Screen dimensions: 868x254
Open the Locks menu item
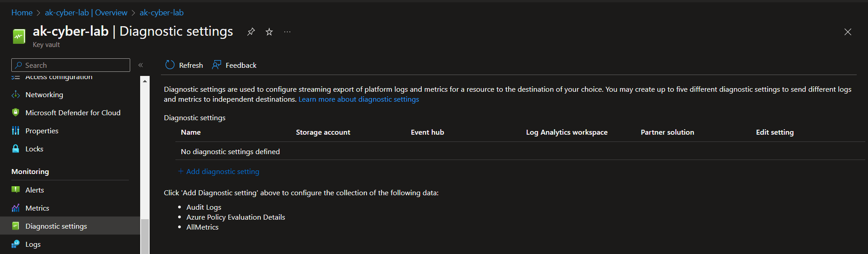pos(34,149)
